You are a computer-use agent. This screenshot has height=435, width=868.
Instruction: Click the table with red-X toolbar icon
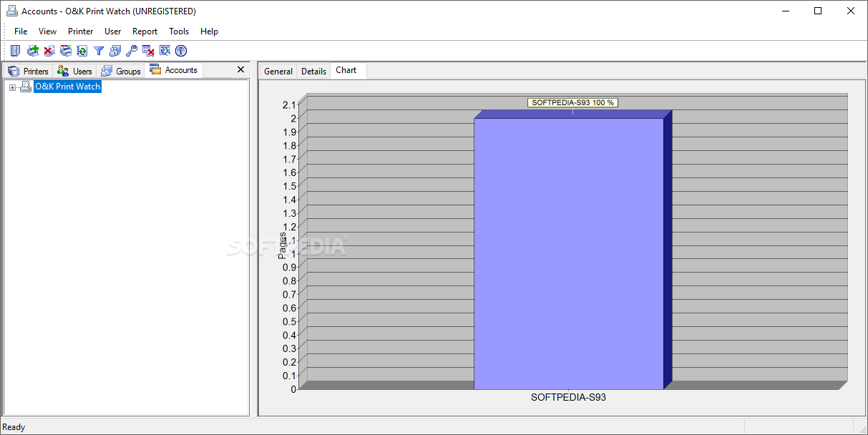148,51
